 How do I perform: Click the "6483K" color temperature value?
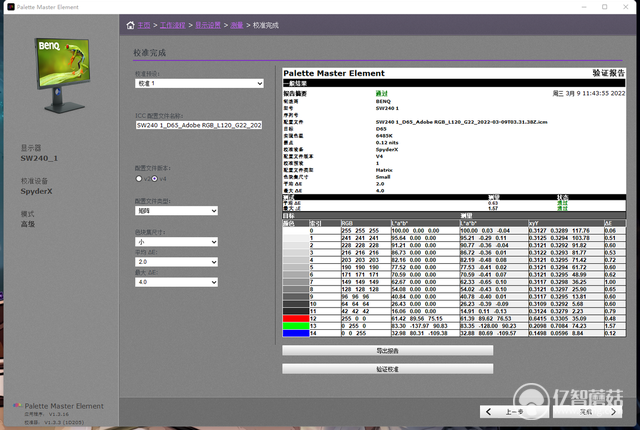384,136
